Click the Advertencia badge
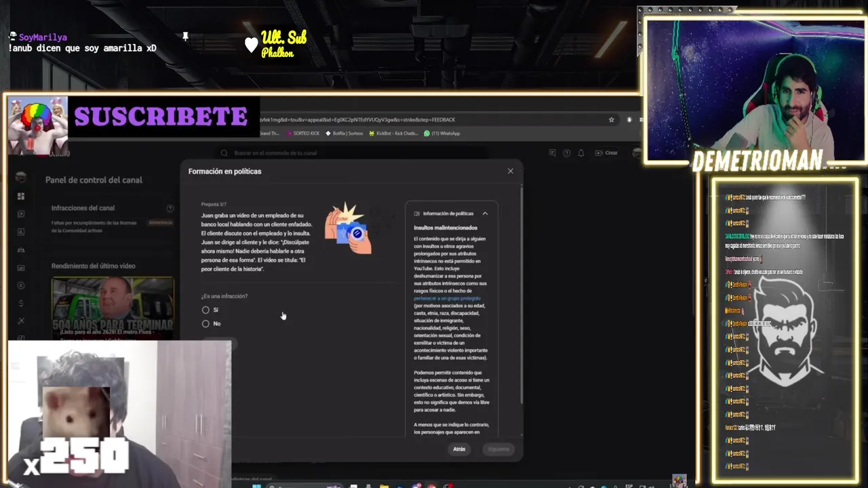 point(161,222)
